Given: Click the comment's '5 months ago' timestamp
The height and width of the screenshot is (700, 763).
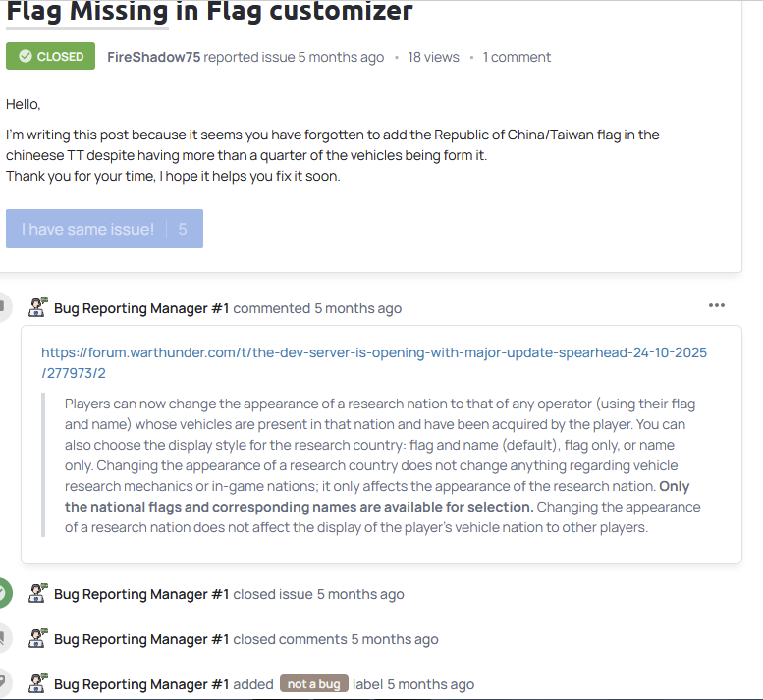Looking at the screenshot, I should [357, 308].
